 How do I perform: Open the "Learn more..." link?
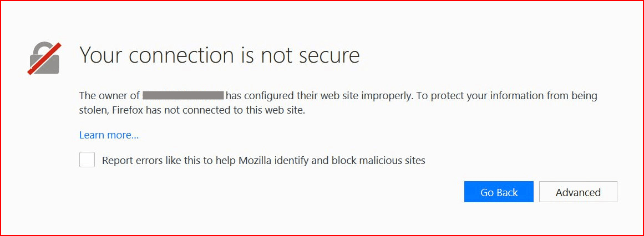tap(109, 135)
